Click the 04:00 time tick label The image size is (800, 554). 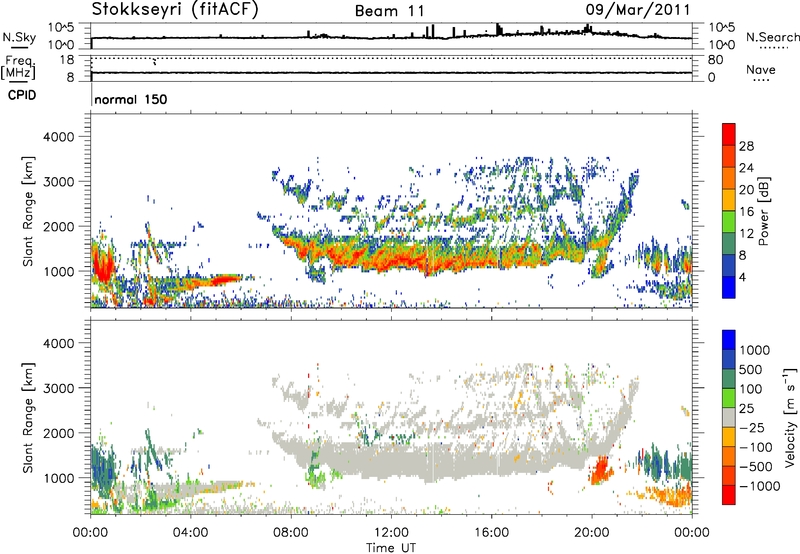190,533
